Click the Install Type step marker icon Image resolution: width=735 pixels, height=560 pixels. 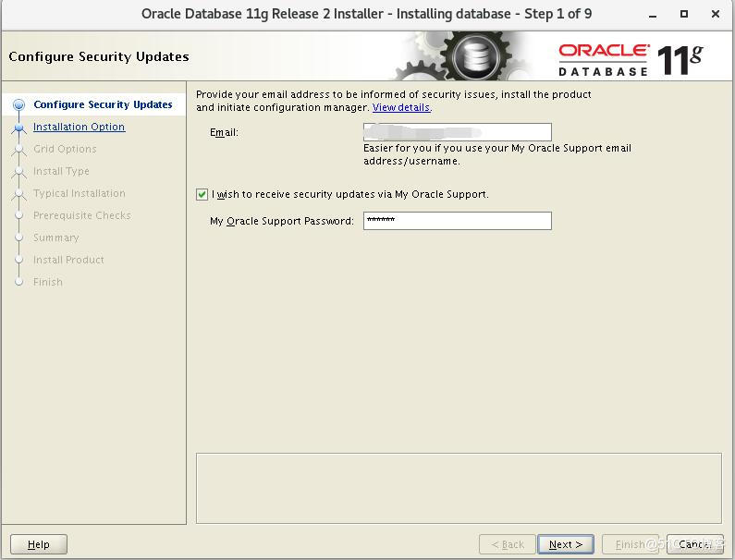click(x=18, y=172)
